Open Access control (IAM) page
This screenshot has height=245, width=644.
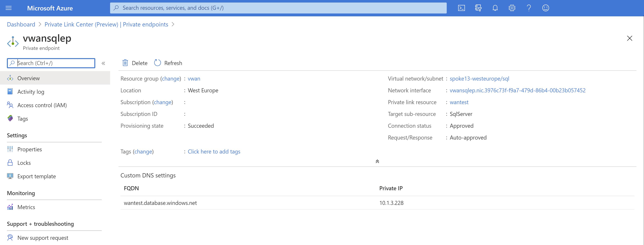coord(42,105)
